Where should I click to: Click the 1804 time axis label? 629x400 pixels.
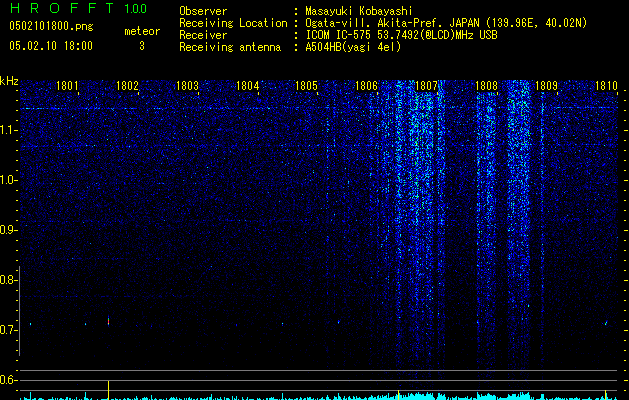point(248,85)
